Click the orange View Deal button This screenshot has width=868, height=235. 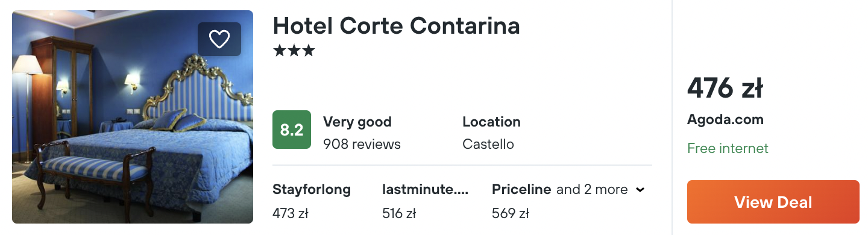point(773,202)
